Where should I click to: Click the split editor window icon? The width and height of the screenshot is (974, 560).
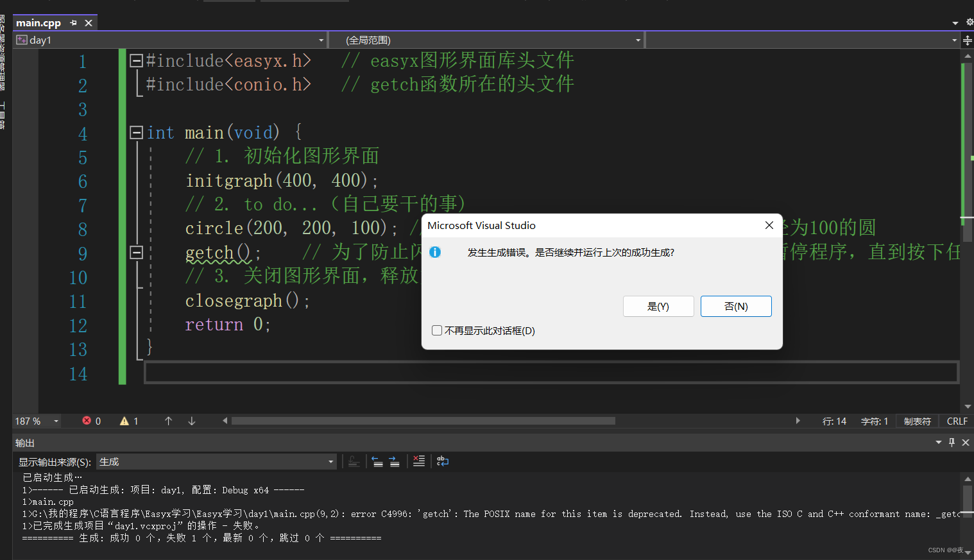point(968,40)
